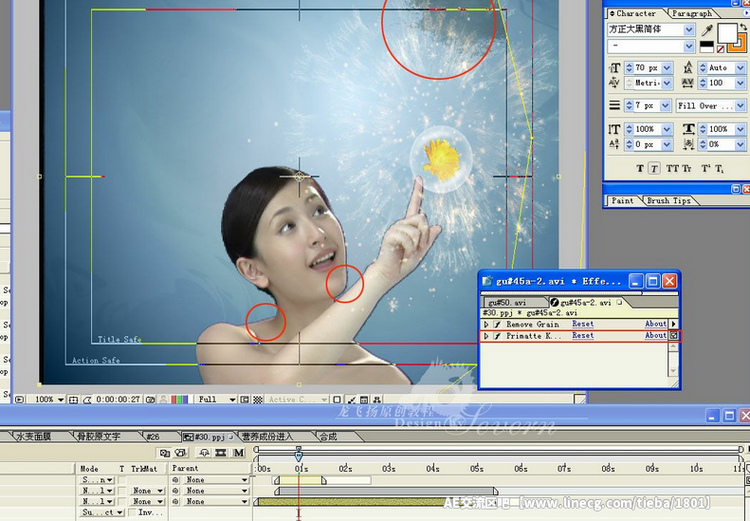The image size is (750, 521).
Task: Take a snapshot with the camera icon
Action: pyautogui.click(x=150, y=399)
